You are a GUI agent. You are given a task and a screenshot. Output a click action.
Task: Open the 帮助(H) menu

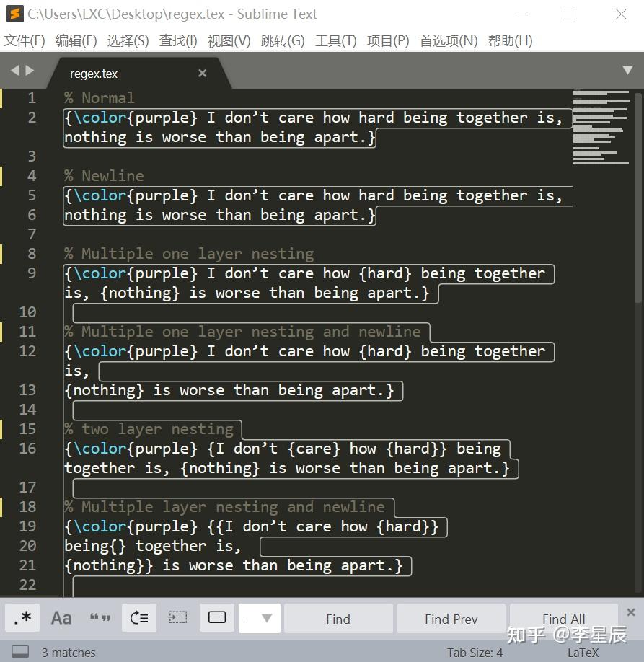pos(510,41)
